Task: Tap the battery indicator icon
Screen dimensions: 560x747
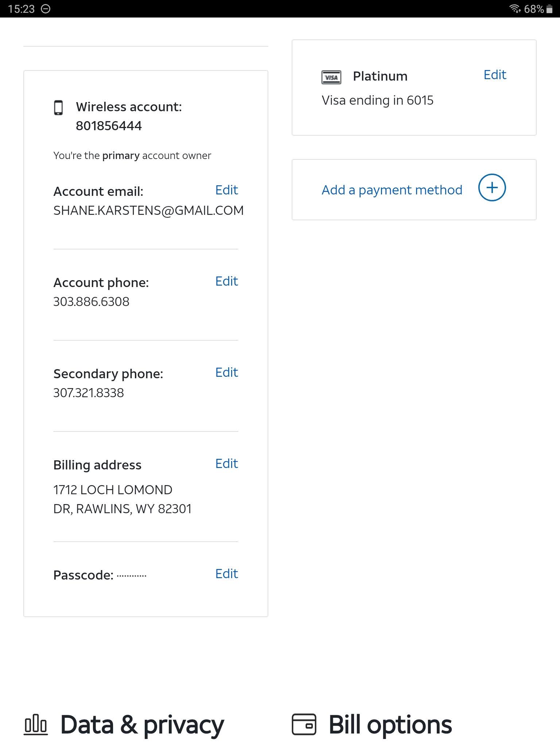Action: [x=549, y=9]
